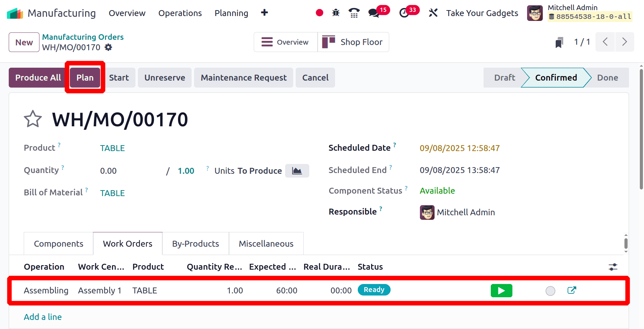The image size is (644, 329).
Task: Open the Operations menu
Action: (180, 13)
